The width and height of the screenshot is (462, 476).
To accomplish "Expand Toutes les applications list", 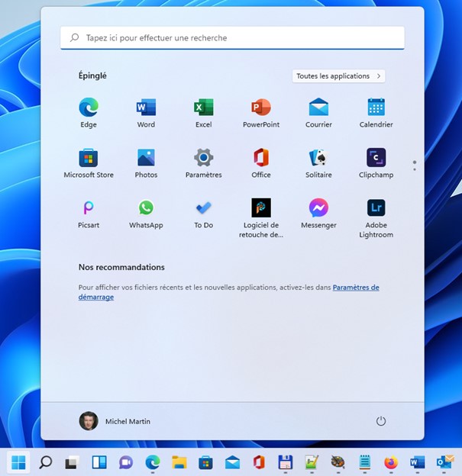I will 338,76.
